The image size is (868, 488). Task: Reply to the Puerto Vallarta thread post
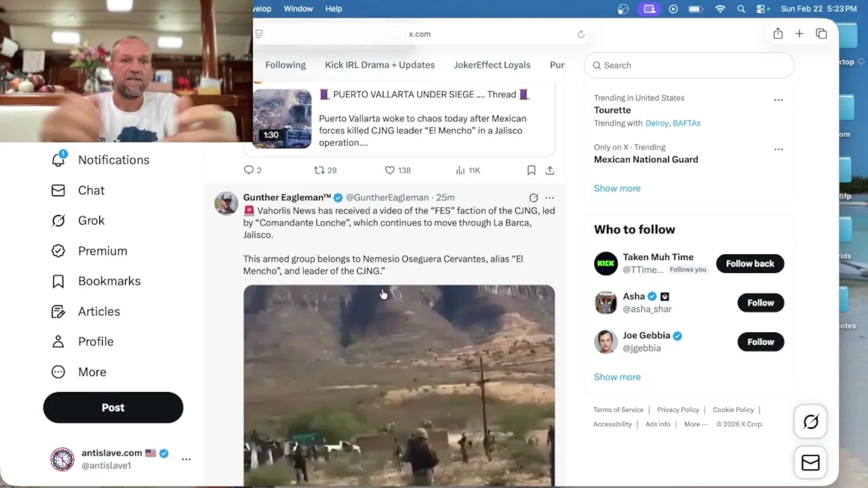249,170
